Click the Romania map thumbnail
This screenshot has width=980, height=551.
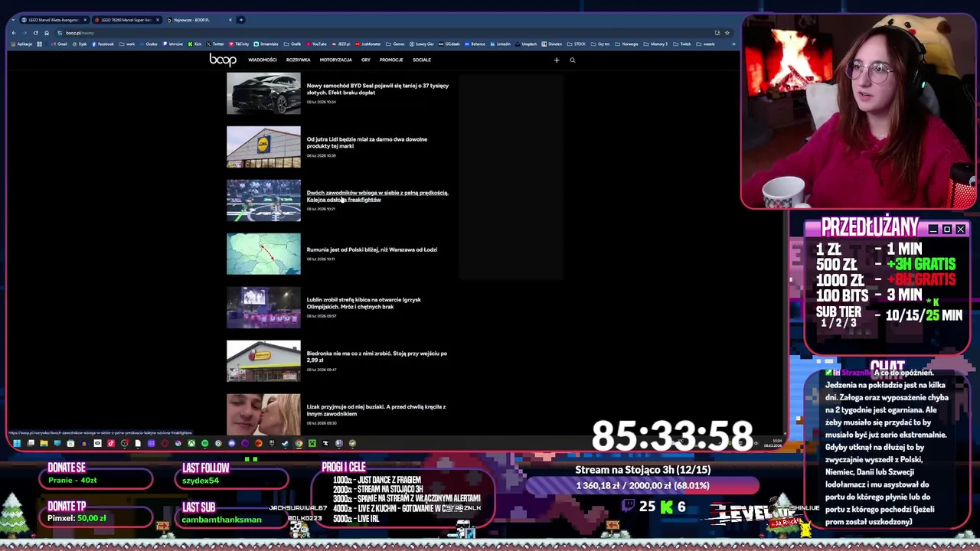263,254
